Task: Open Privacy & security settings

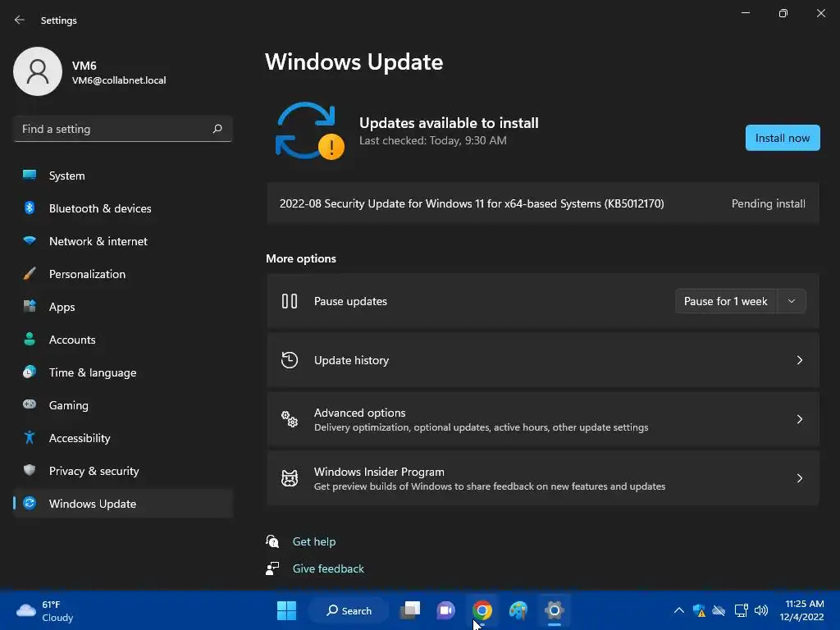Action: coord(123,471)
